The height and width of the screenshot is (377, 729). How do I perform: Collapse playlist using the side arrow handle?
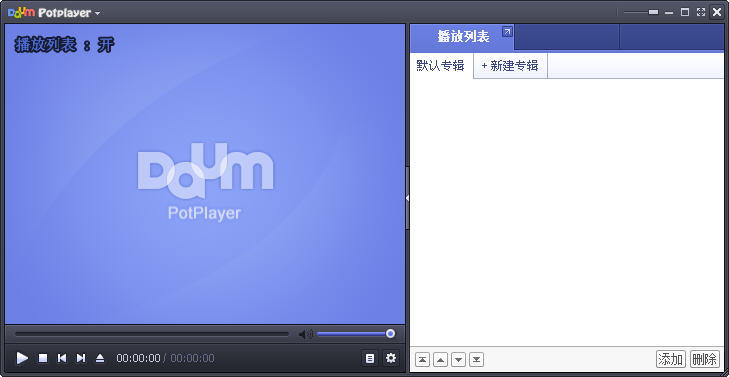pos(407,198)
